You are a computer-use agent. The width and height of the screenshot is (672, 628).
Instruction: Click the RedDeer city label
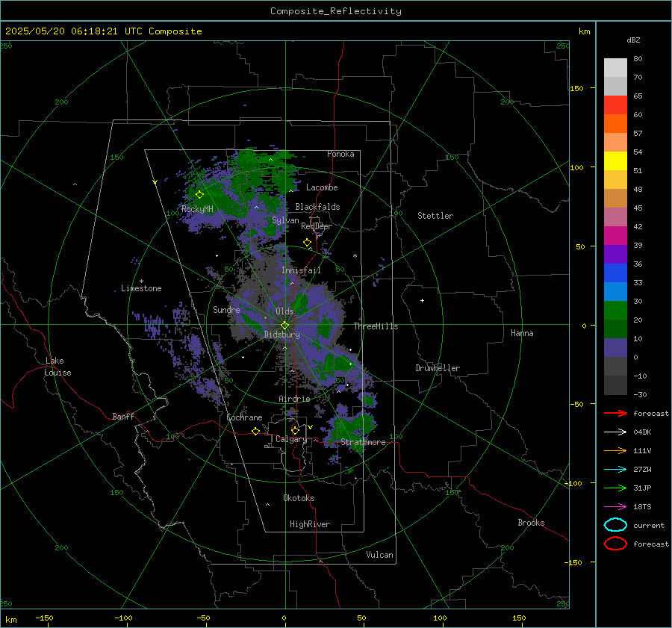click(x=317, y=226)
